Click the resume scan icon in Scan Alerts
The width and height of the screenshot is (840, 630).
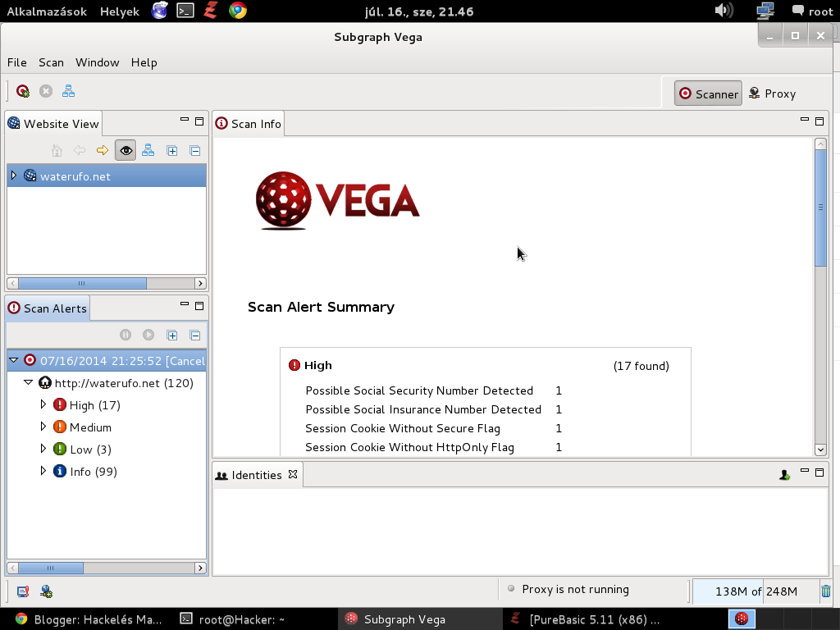click(x=148, y=335)
